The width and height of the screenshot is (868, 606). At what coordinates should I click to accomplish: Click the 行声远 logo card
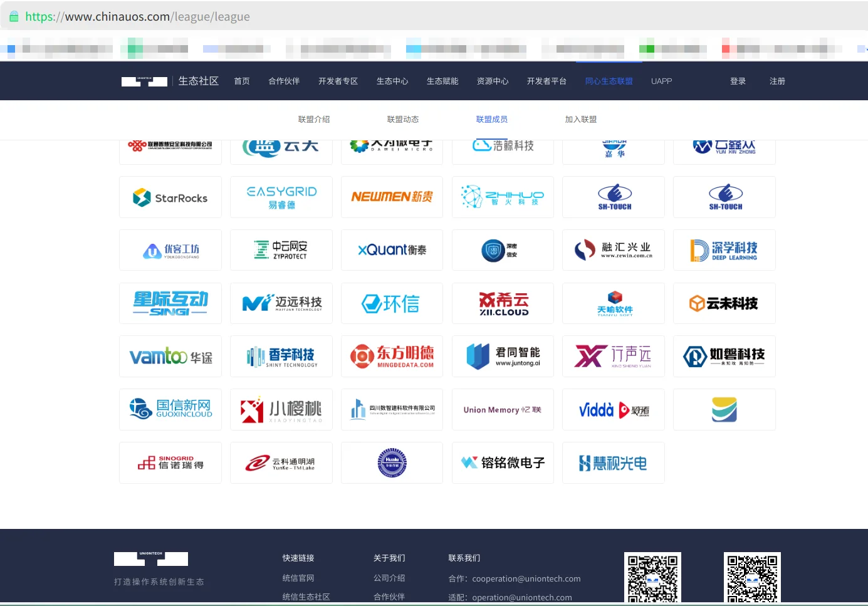tap(614, 357)
